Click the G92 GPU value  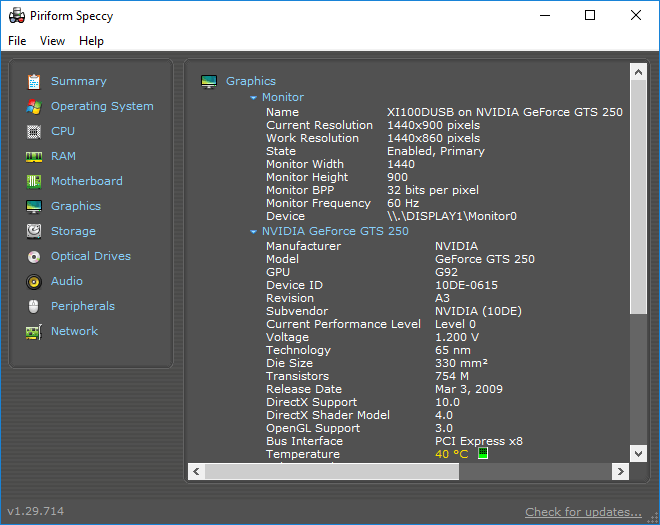pyautogui.click(x=446, y=272)
